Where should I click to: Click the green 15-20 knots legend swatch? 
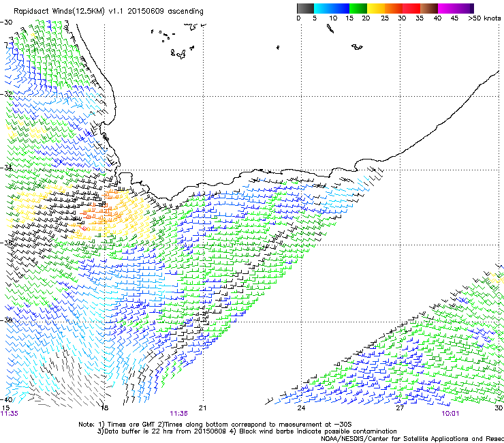pyautogui.click(x=358, y=8)
